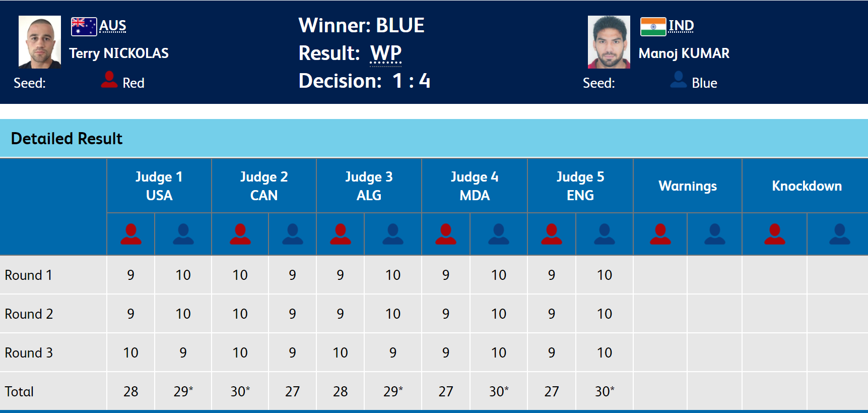This screenshot has height=413, width=868.
Task: Click blue boxer icon under Judge 5 ENG
Action: click(605, 234)
